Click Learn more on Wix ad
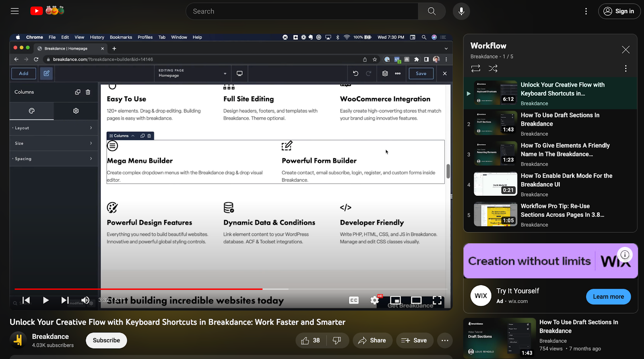The image size is (644, 359). pyautogui.click(x=608, y=297)
